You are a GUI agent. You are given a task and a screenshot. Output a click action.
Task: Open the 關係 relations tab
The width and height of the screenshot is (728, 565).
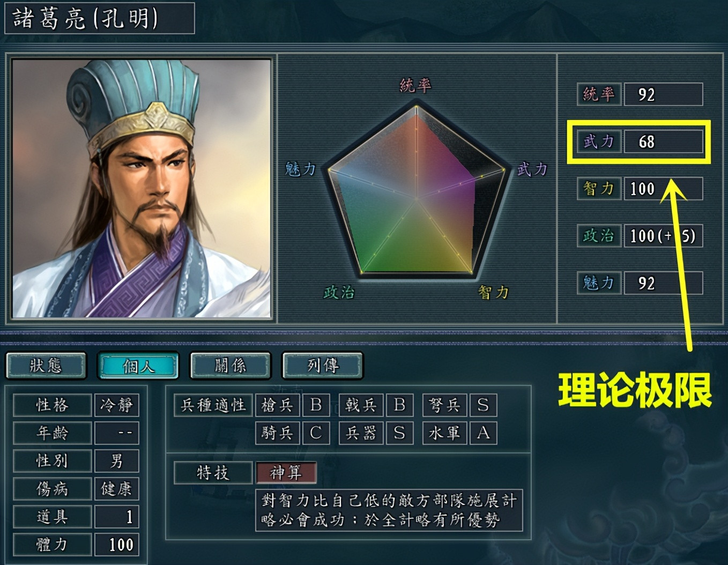[231, 366]
